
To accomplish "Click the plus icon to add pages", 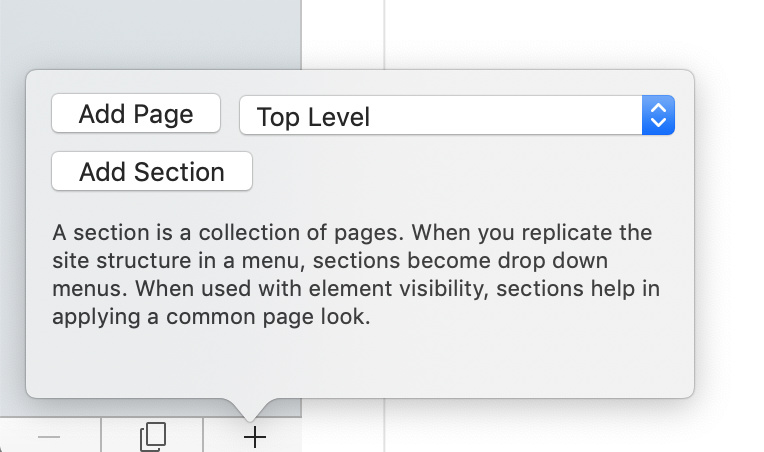I will click(x=255, y=437).
